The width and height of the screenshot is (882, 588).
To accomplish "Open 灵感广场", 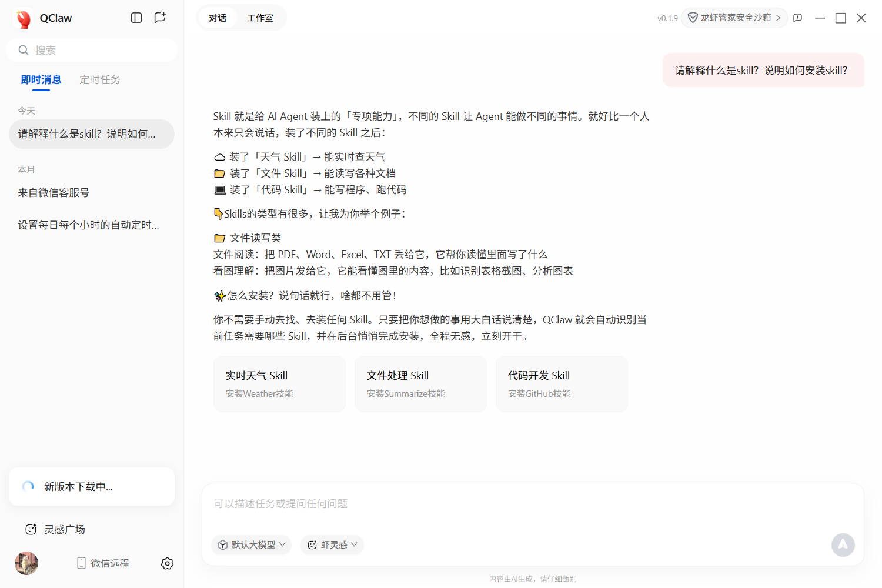I will (56, 529).
